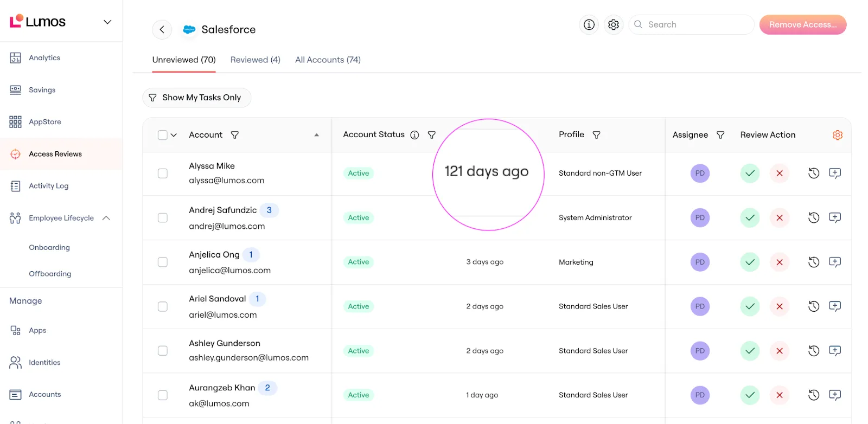
Task: Open Analytics in the sidebar
Action: click(61, 58)
